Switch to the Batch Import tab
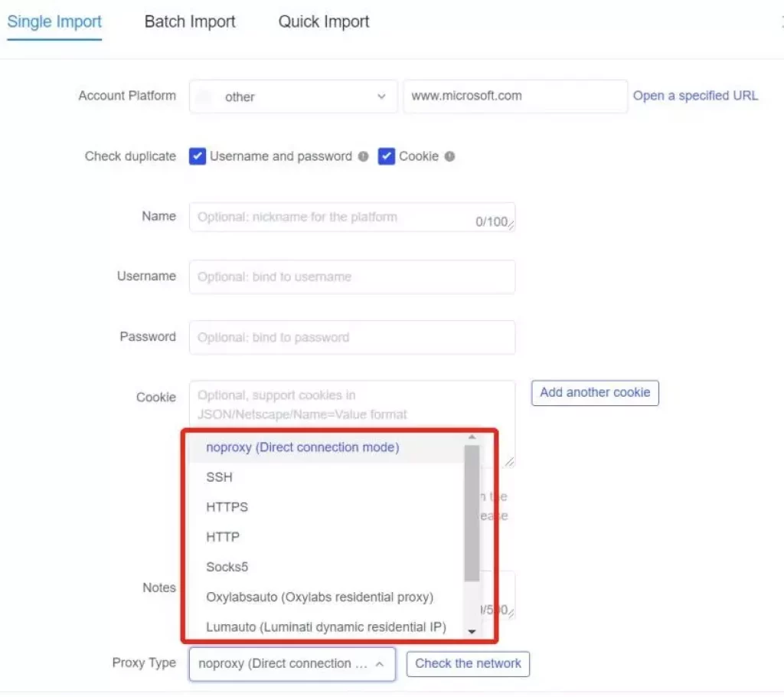Viewport: 784px width, 697px height. pos(189,21)
